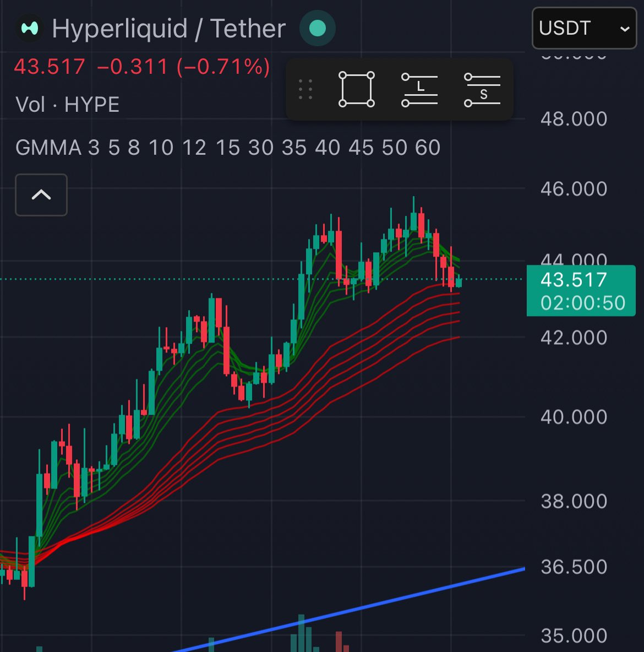Image resolution: width=644 pixels, height=652 pixels.
Task: Click the 42.000 price axis label
Action: [574, 338]
